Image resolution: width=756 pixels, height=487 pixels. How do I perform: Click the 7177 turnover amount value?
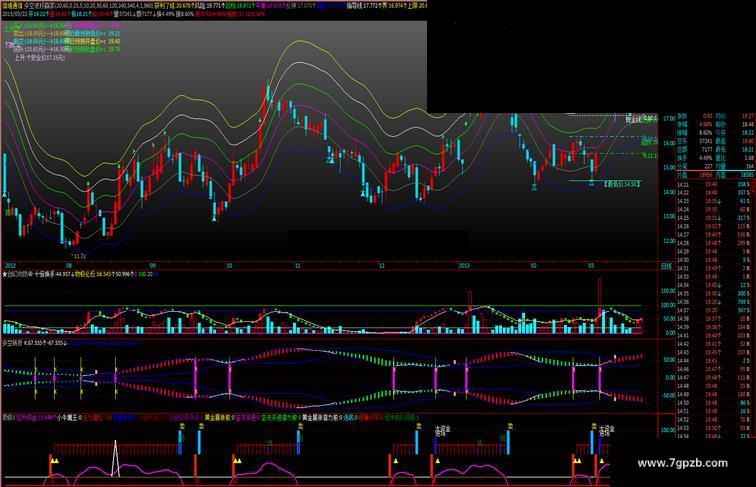pos(706,149)
